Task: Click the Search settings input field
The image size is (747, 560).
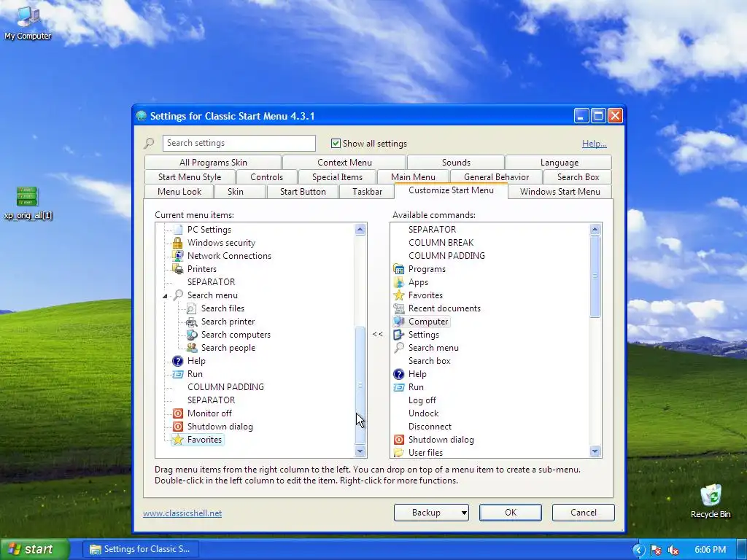Action: [x=239, y=143]
